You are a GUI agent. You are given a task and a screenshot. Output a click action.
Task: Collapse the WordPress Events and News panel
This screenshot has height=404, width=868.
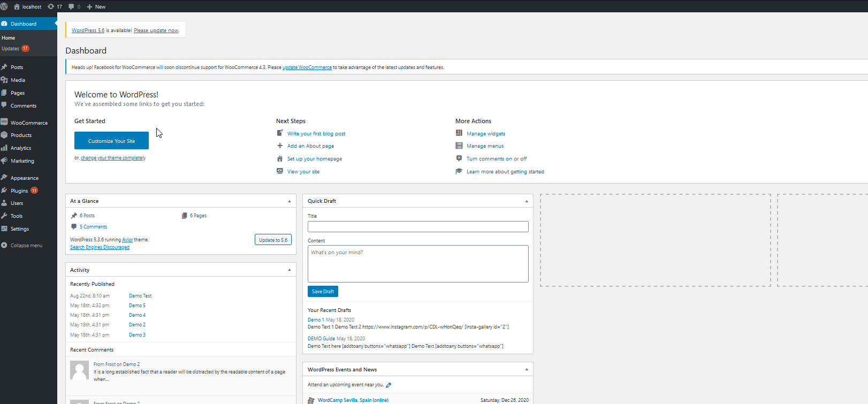pos(527,370)
